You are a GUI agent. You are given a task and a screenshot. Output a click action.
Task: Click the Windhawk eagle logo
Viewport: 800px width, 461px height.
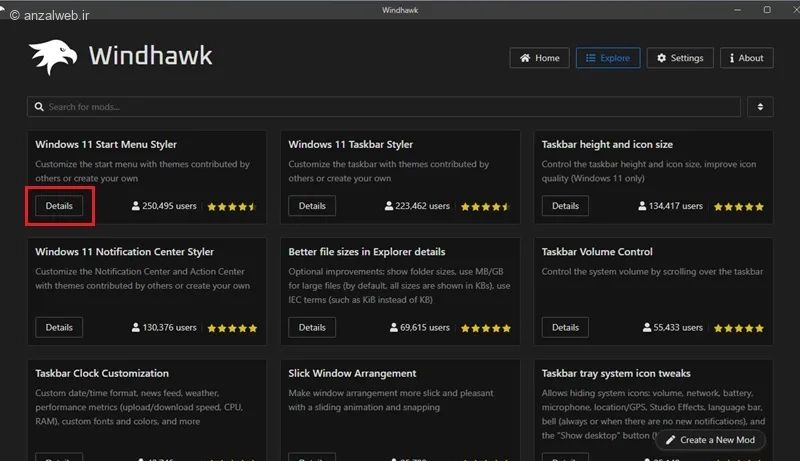(x=51, y=57)
